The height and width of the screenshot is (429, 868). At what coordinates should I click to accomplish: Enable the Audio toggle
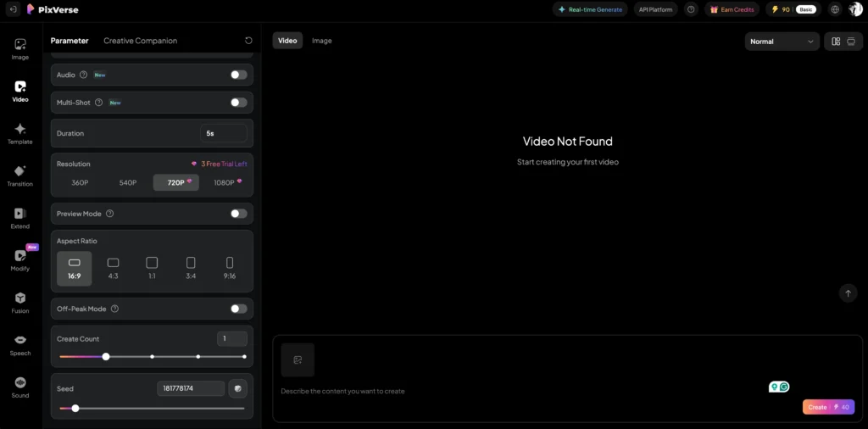click(x=238, y=75)
